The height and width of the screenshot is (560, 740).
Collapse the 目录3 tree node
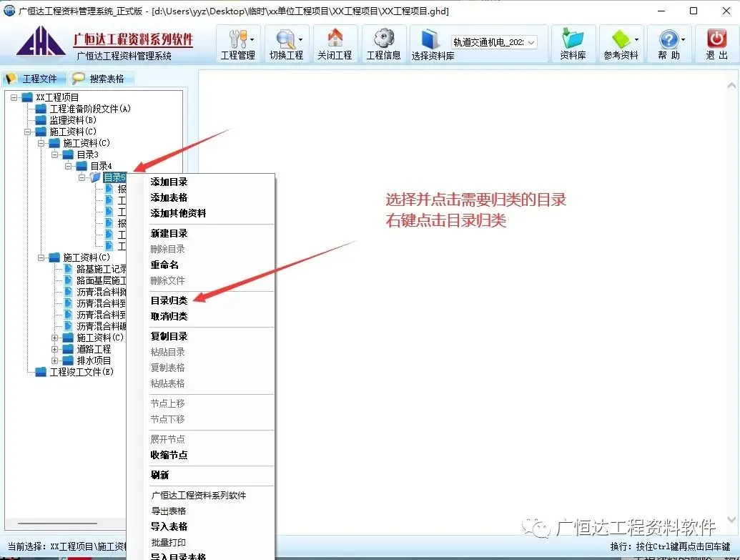tap(55, 154)
